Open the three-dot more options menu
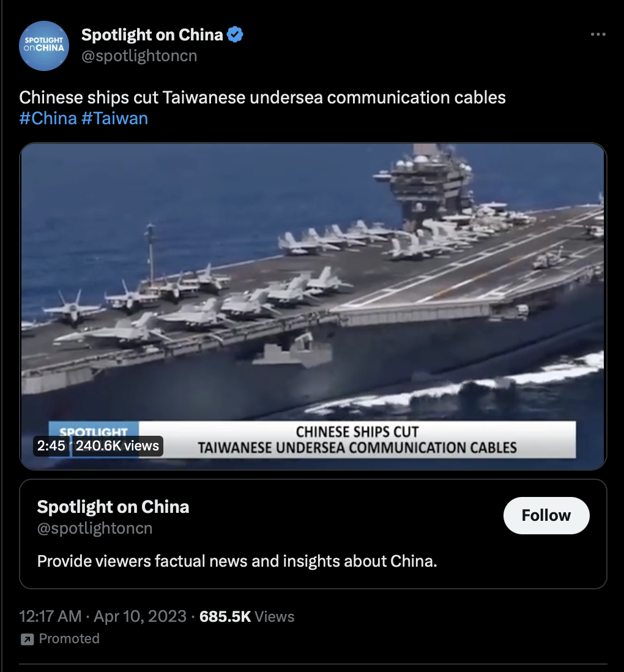The width and height of the screenshot is (624, 672). (598, 34)
